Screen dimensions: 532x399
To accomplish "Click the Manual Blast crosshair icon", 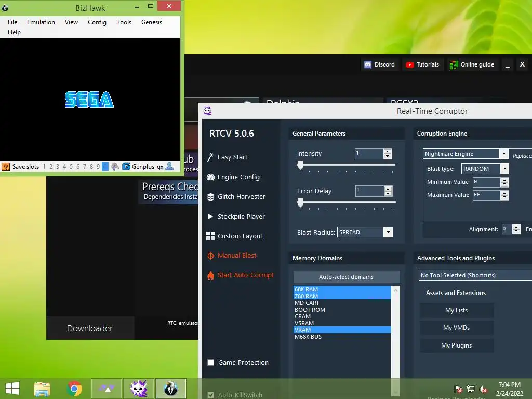I will click(x=210, y=256).
